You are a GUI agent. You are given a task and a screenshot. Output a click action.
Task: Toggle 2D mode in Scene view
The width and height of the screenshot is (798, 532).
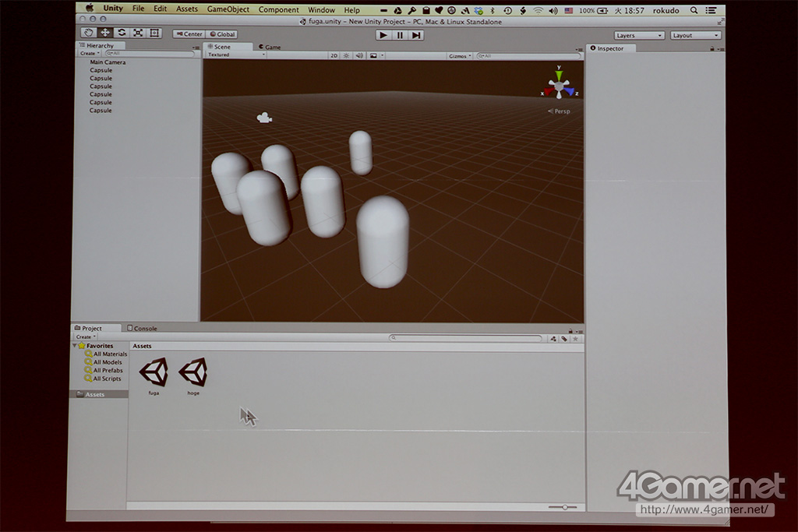(334, 55)
